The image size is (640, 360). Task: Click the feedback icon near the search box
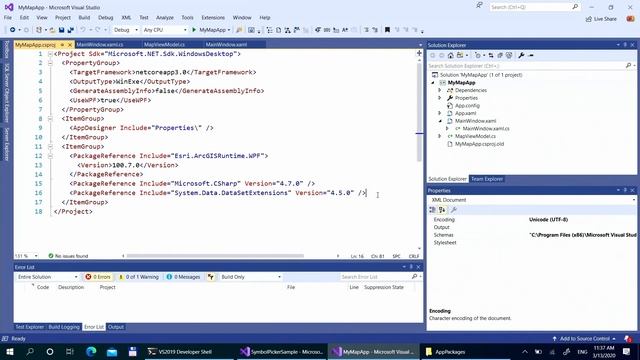tap(479, 5)
